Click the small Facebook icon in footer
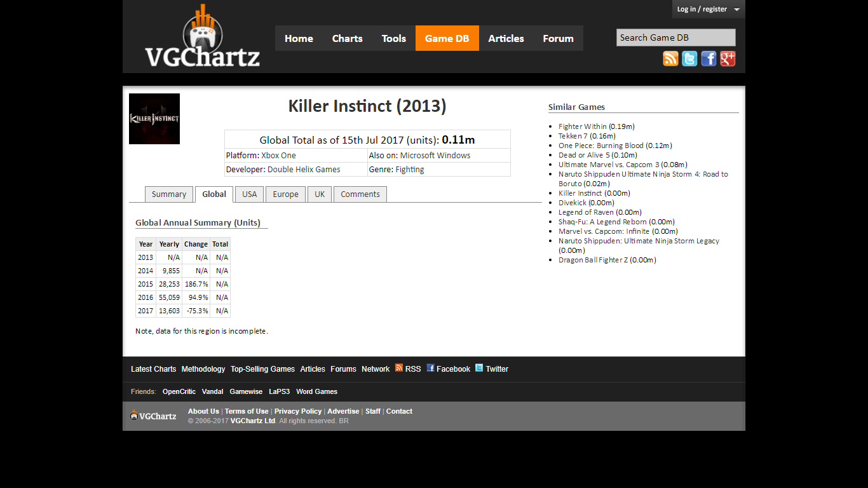This screenshot has width=868, height=488. pyautogui.click(x=430, y=367)
